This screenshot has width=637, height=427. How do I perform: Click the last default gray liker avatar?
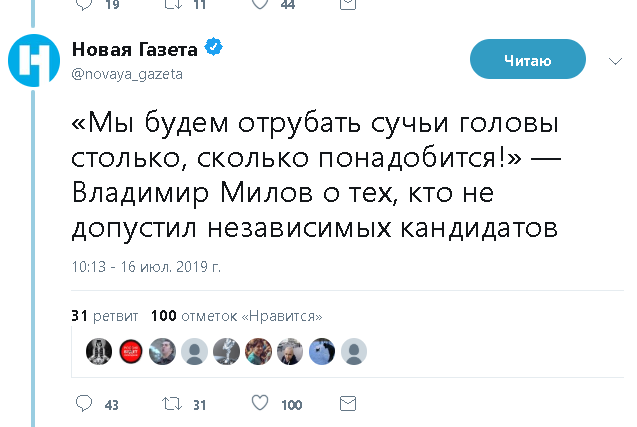click(x=353, y=350)
